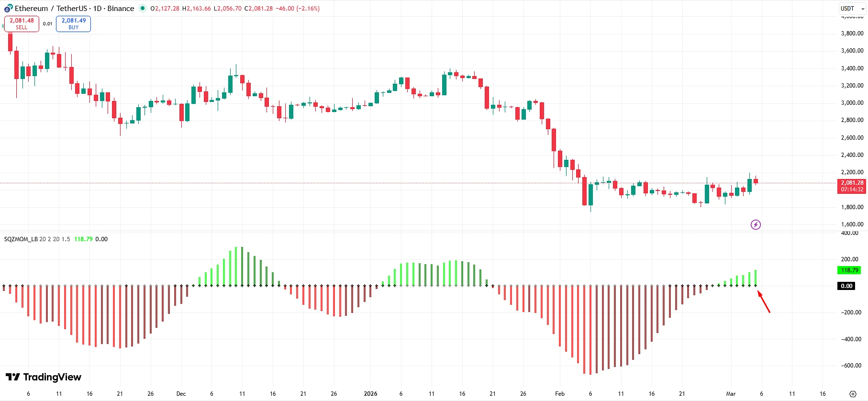The width and height of the screenshot is (868, 401).
Task: Click the 2026 label on time axis
Action: [x=370, y=394]
